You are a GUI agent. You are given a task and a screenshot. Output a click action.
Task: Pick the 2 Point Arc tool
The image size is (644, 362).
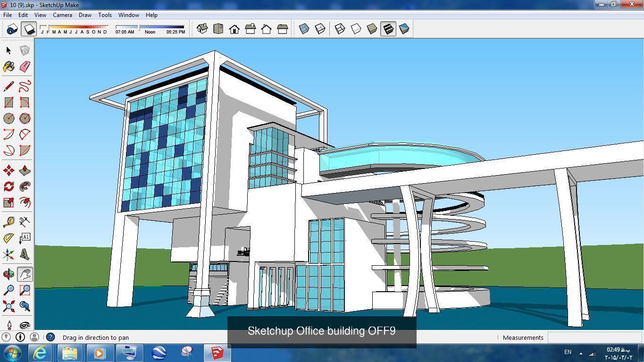tap(25, 135)
